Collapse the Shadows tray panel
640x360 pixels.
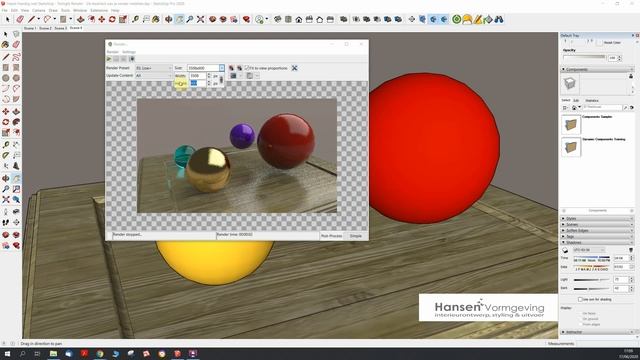coord(598,242)
